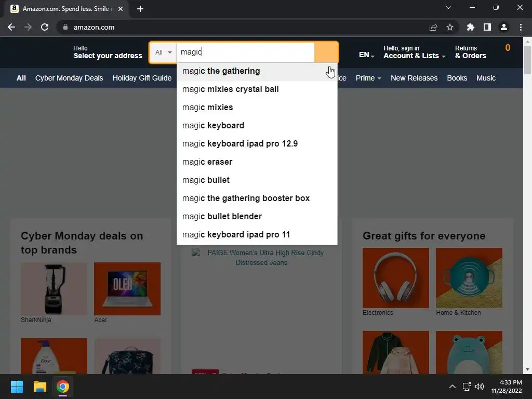Open the frog plush toy thumbnail
Image resolution: width=532 pixels, height=399 pixels.
coord(469,353)
